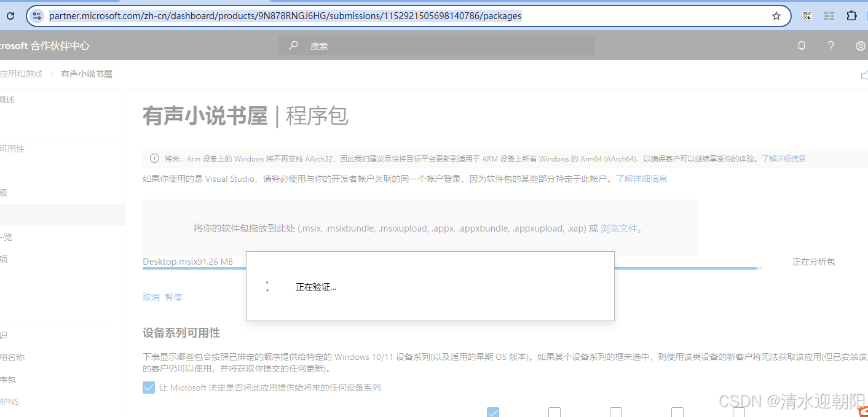Image resolution: width=868 pixels, height=417 pixels.
Task: Open 可用性 in the left sidebar
Action: (x=12, y=149)
